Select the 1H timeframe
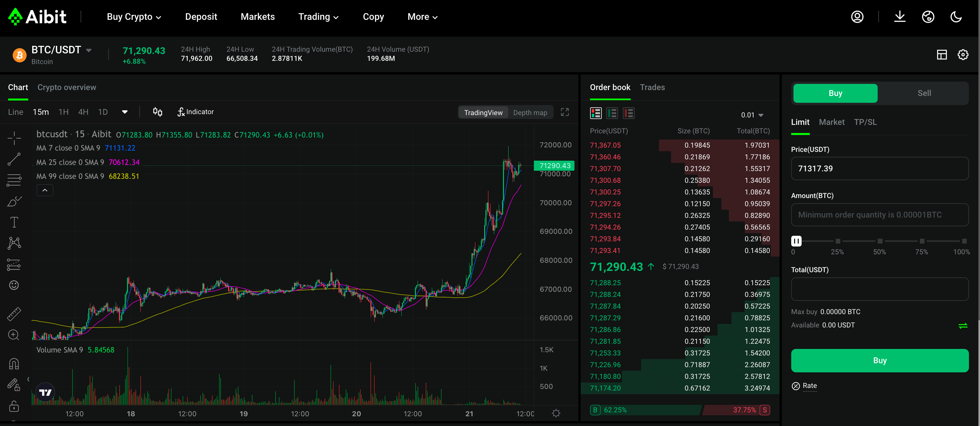 pos(64,112)
